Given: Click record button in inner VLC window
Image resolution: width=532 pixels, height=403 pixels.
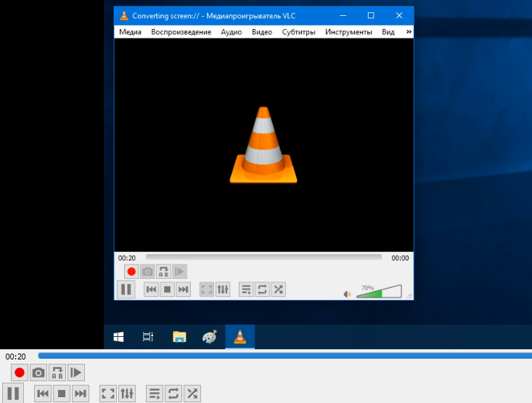Looking at the screenshot, I should [x=131, y=272].
